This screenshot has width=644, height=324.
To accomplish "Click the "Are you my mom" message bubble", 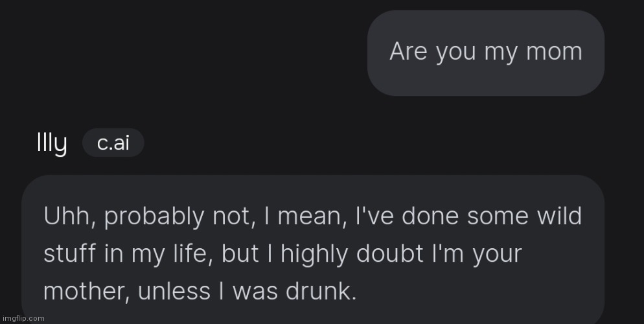I will (485, 52).
